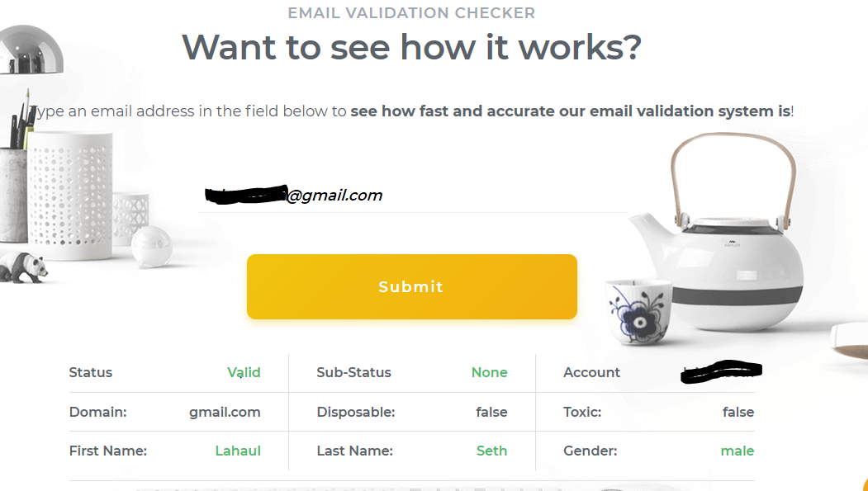868x491 pixels.
Task: Click the Disposable "false" value
Action: [491, 412]
